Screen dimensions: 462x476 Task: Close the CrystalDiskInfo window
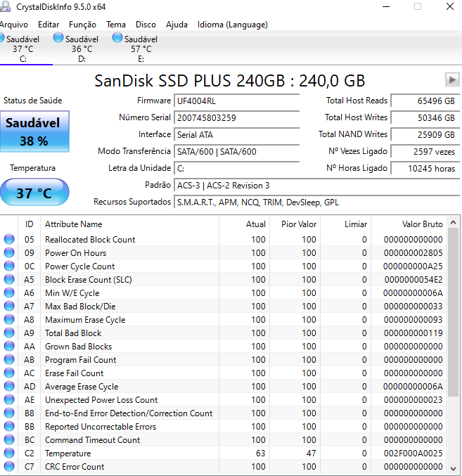click(x=450, y=6)
